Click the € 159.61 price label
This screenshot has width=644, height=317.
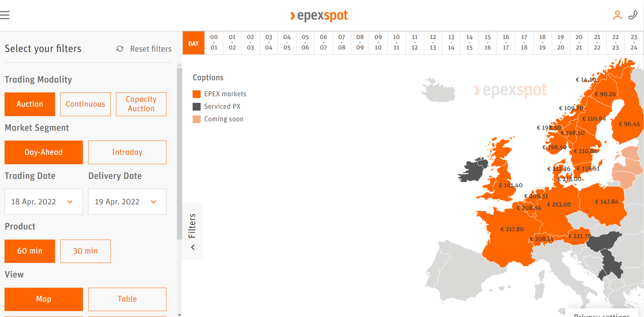click(x=588, y=168)
